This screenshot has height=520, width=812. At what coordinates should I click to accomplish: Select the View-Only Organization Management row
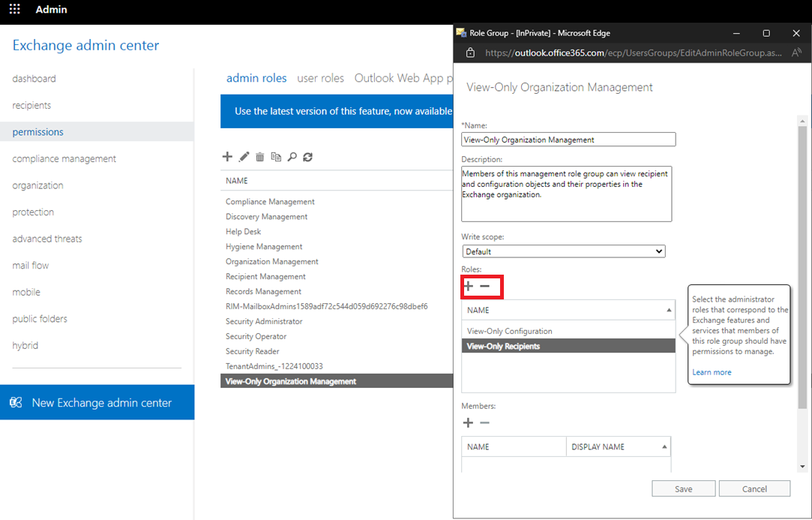pos(337,381)
